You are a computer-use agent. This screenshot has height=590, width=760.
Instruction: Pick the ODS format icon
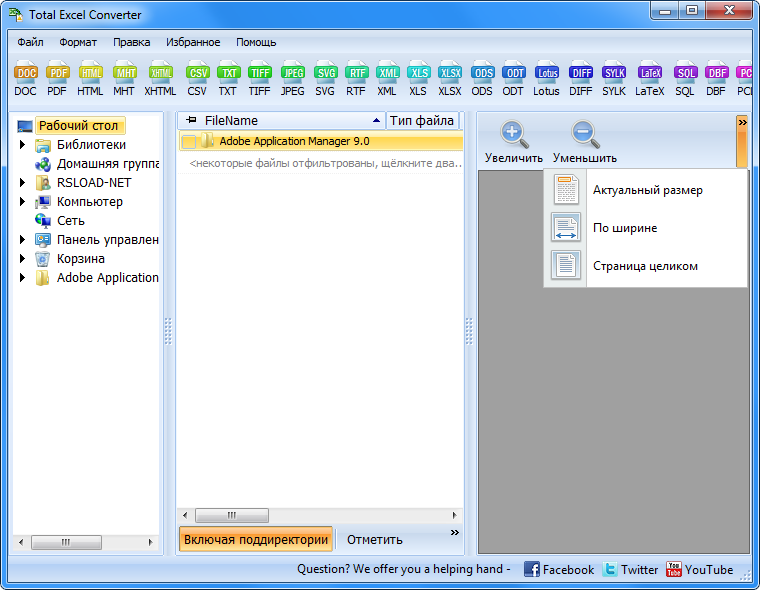coord(482,78)
